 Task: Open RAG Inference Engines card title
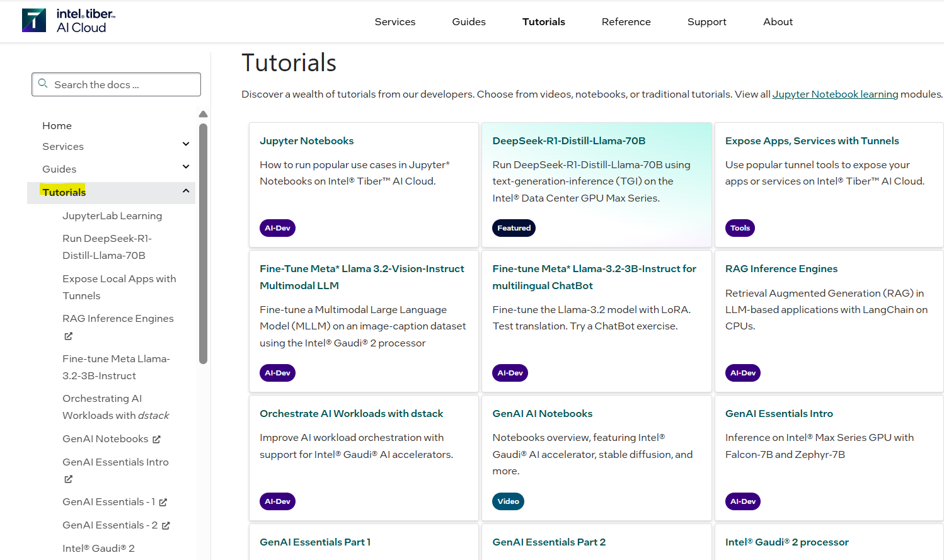click(781, 268)
